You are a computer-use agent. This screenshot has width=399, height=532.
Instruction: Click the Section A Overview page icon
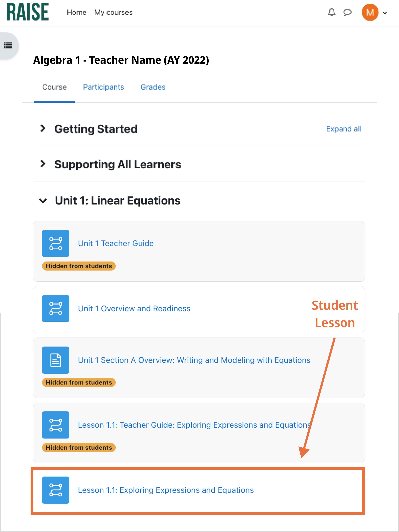point(56,360)
